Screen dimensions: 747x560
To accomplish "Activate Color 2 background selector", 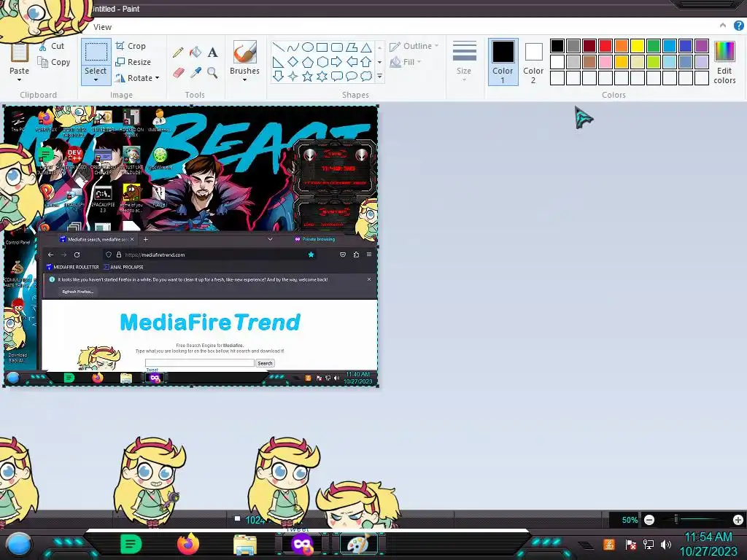I will tap(533, 62).
